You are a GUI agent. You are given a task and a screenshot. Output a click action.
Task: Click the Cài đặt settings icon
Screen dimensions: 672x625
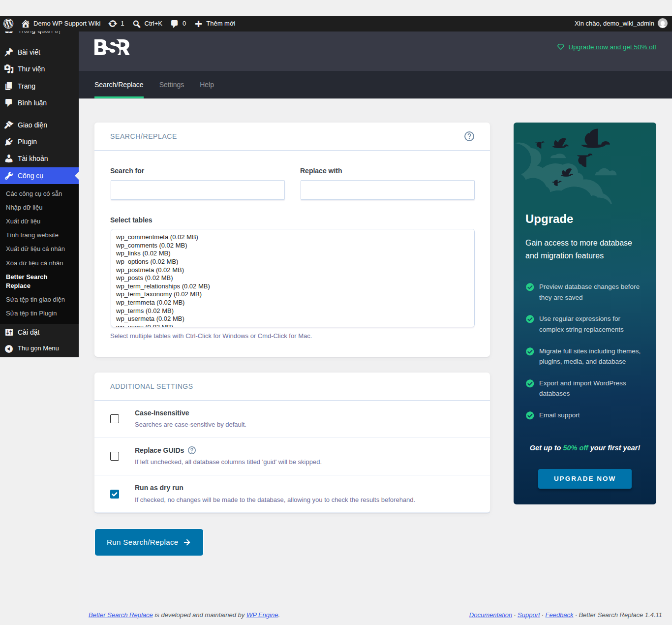(9, 332)
